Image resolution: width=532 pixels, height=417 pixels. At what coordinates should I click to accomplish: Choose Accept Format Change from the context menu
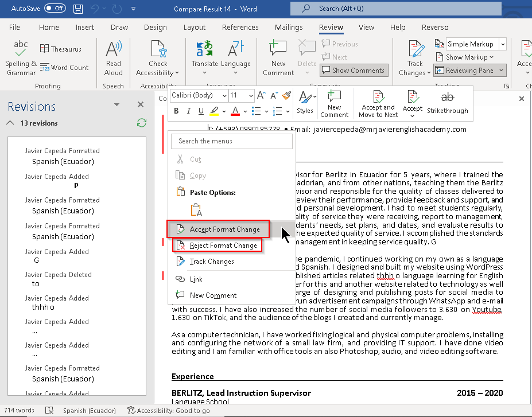223,228
